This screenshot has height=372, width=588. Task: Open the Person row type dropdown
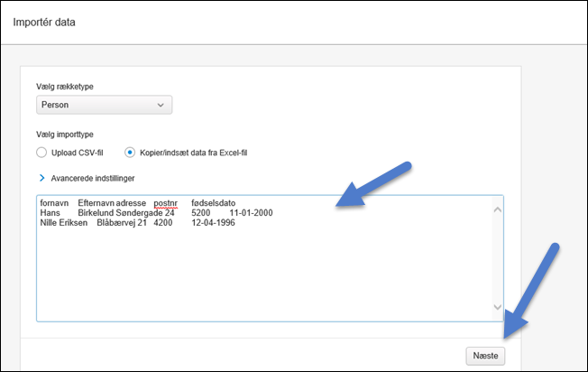click(104, 105)
